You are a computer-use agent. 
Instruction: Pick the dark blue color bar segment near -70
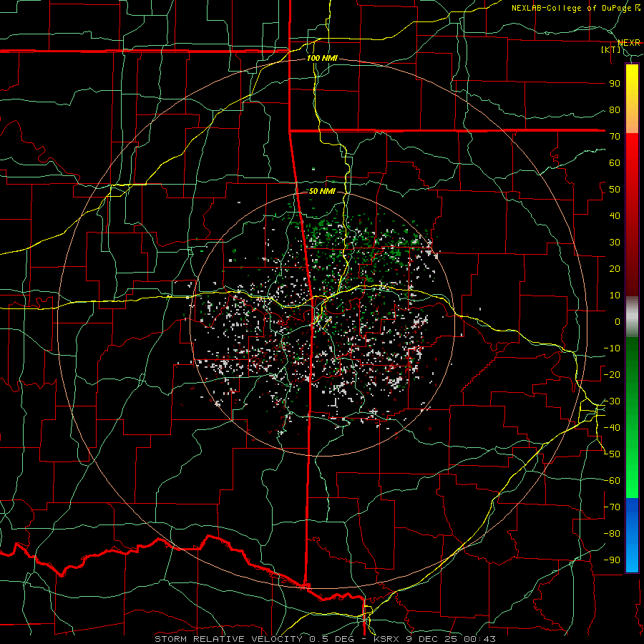[x=632, y=509]
